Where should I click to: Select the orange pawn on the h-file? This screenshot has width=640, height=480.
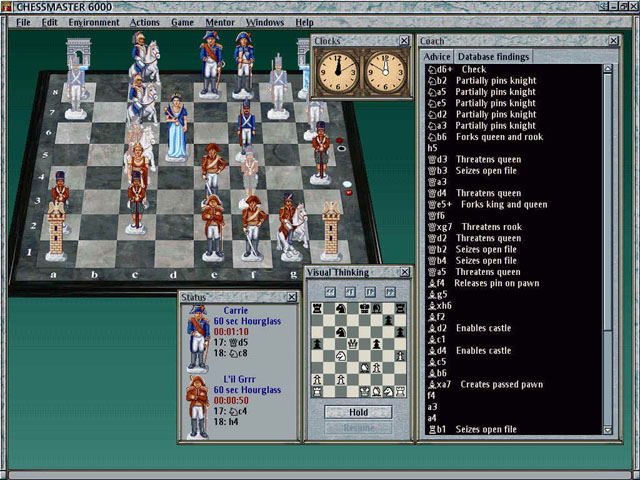pyautogui.click(x=321, y=153)
